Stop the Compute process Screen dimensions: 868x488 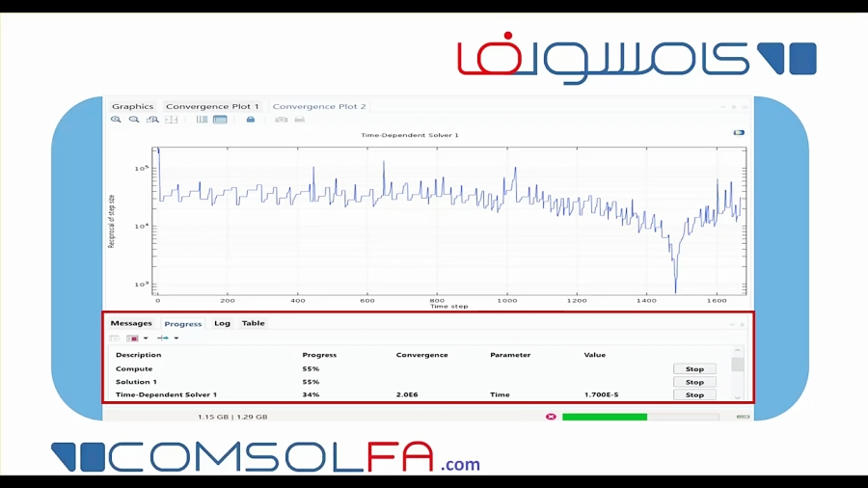pos(694,368)
